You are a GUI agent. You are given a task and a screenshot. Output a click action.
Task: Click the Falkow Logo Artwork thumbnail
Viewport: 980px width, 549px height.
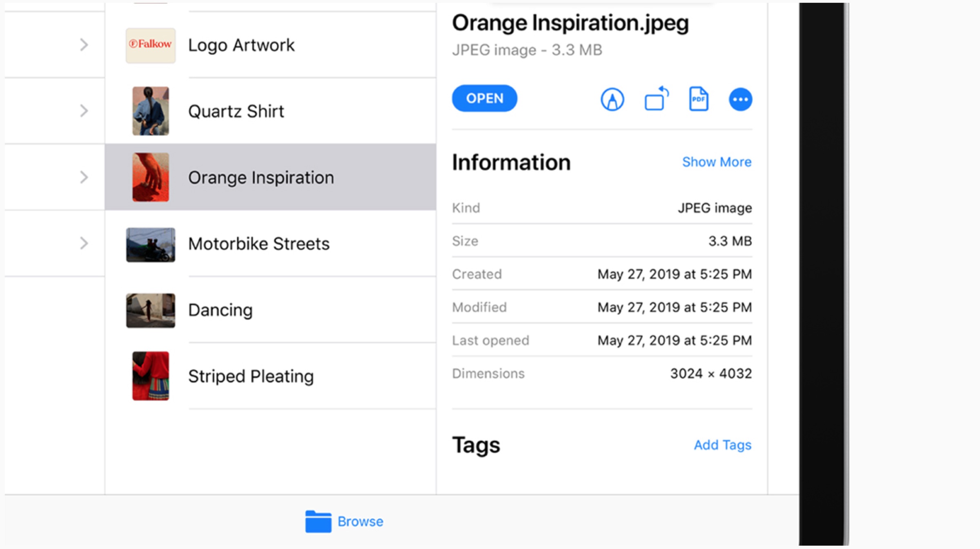coord(150,45)
